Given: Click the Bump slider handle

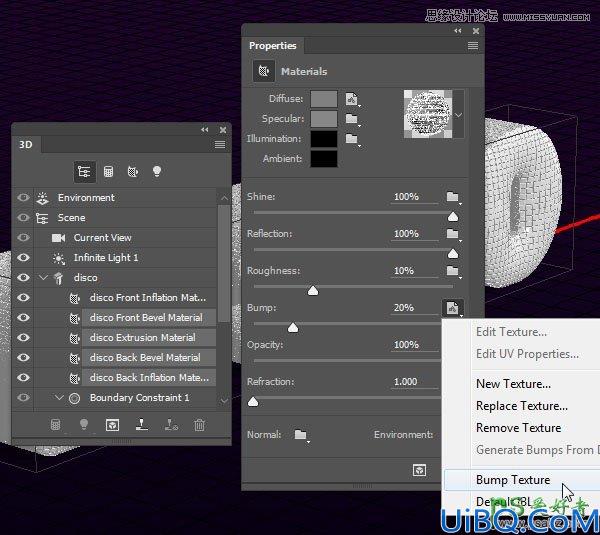Looking at the screenshot, I should pos(293,328).
